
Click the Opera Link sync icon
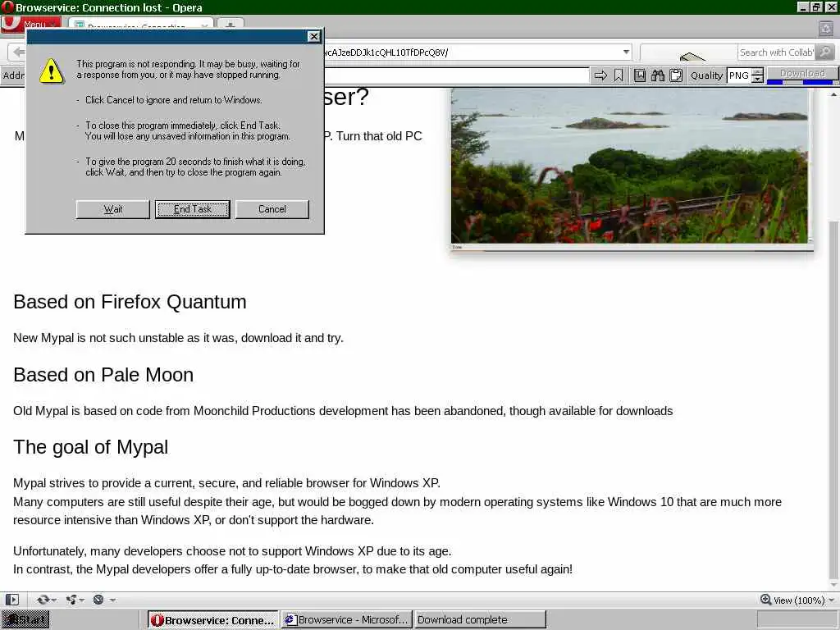[43, 600]
